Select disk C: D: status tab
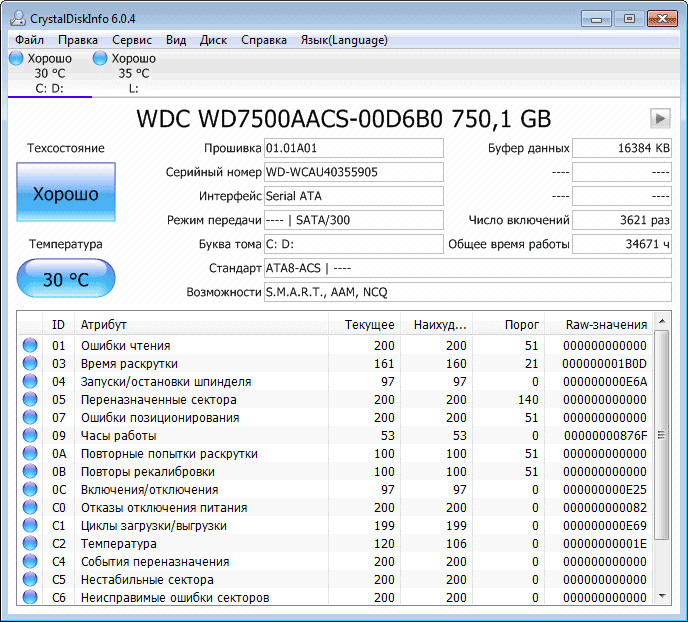 [50, 73]
